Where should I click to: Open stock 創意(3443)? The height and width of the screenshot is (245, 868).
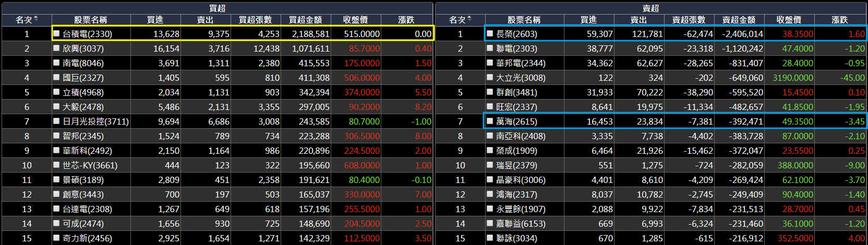pos(83,194)
